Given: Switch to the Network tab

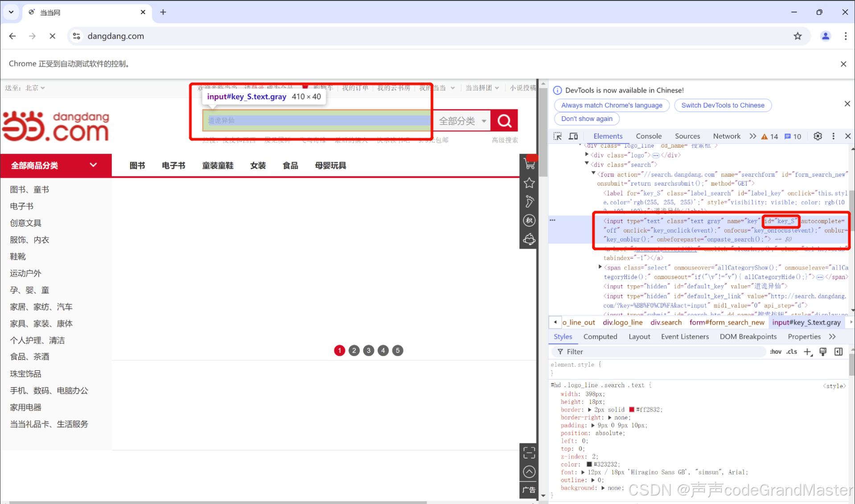Looking at the screenshot, I should (x=726, y=136).
